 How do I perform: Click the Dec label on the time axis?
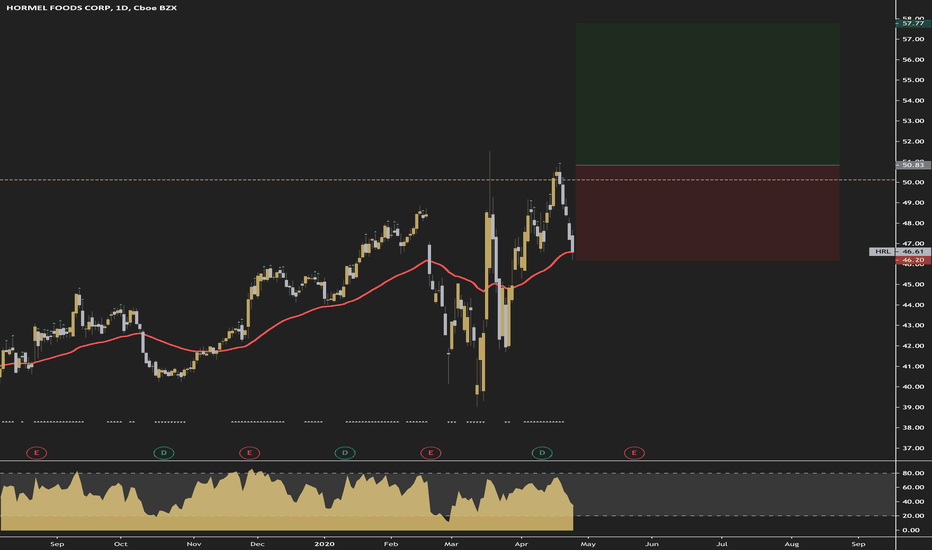pyautogui.click(x=257, y=544)
